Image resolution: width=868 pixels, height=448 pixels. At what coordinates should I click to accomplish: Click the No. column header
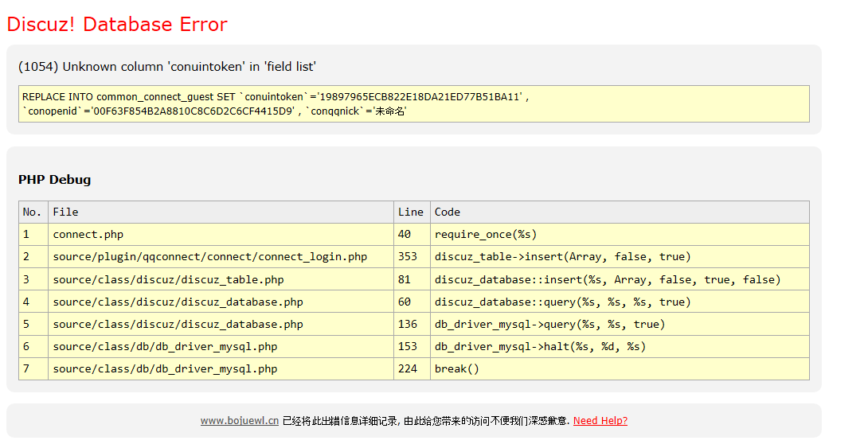(33, 212)
